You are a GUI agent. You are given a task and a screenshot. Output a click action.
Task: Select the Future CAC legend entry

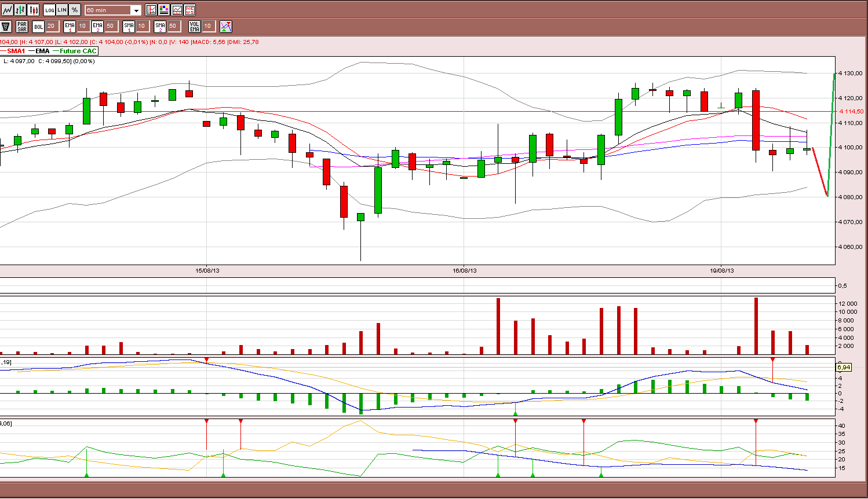pos(75,51)
